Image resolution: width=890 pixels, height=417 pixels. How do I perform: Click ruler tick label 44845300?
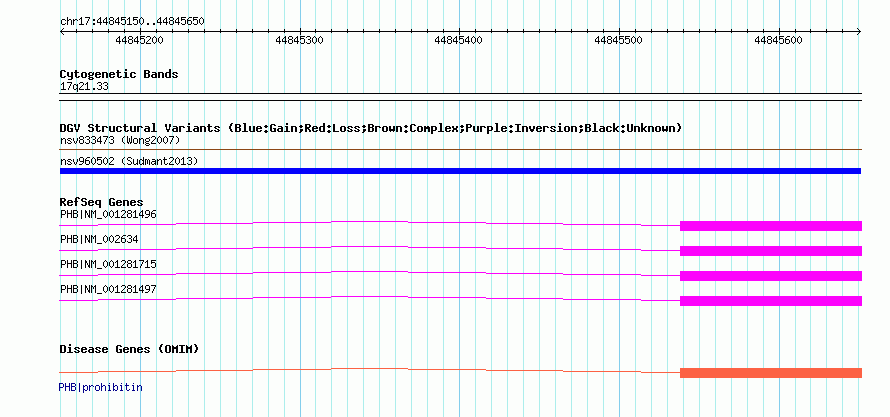[299, 40]
